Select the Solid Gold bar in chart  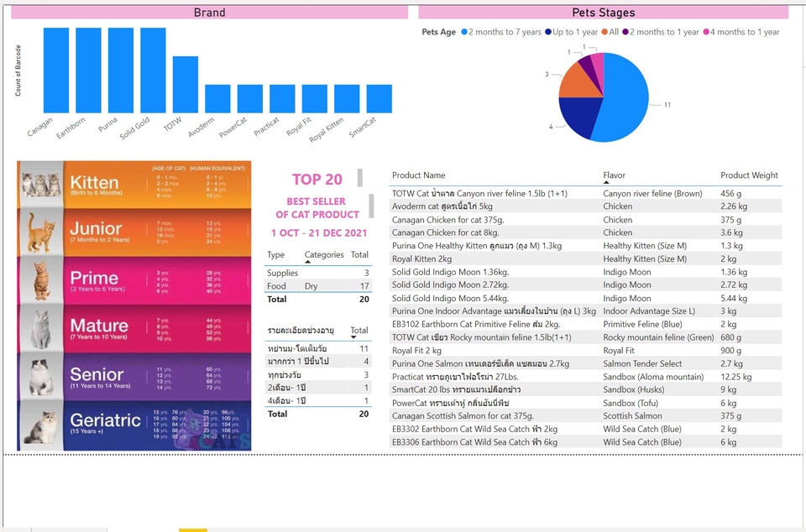pyautogui.click(x=153, y=70)
